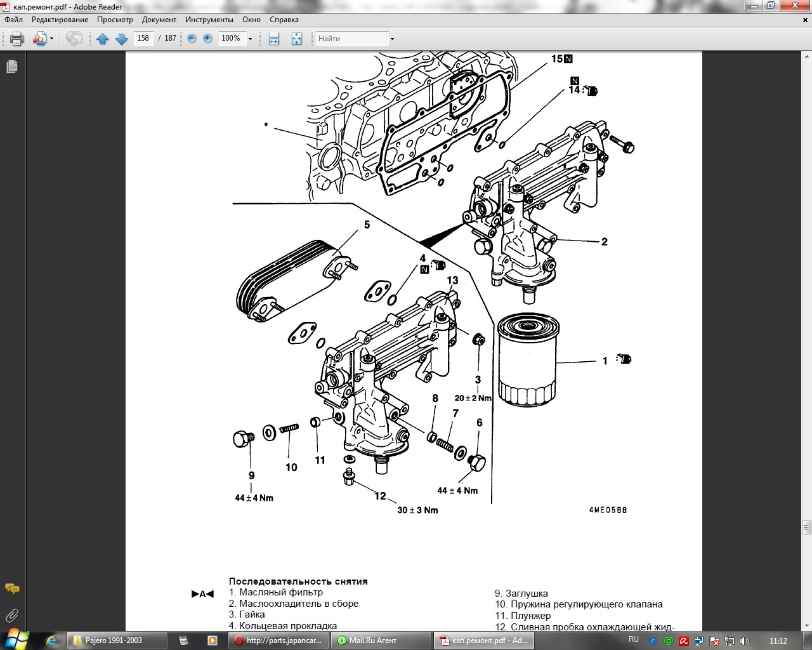
Task: Click the Print icon in toolbar
Action: [x=17, y=39]
